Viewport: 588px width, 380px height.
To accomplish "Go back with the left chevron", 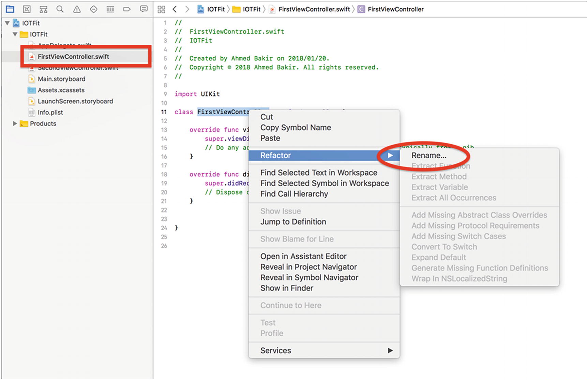I will click(175, 9).
